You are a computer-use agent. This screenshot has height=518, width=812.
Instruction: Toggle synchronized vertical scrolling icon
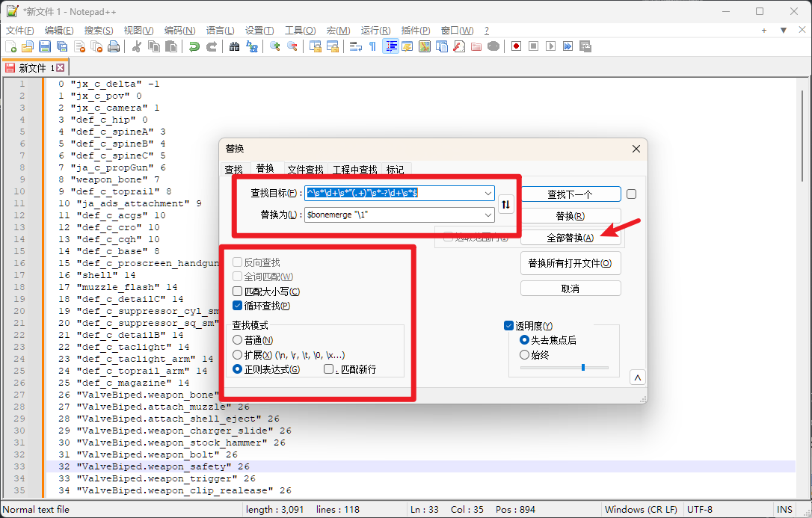pyautogui.click(x=316, y=46)
